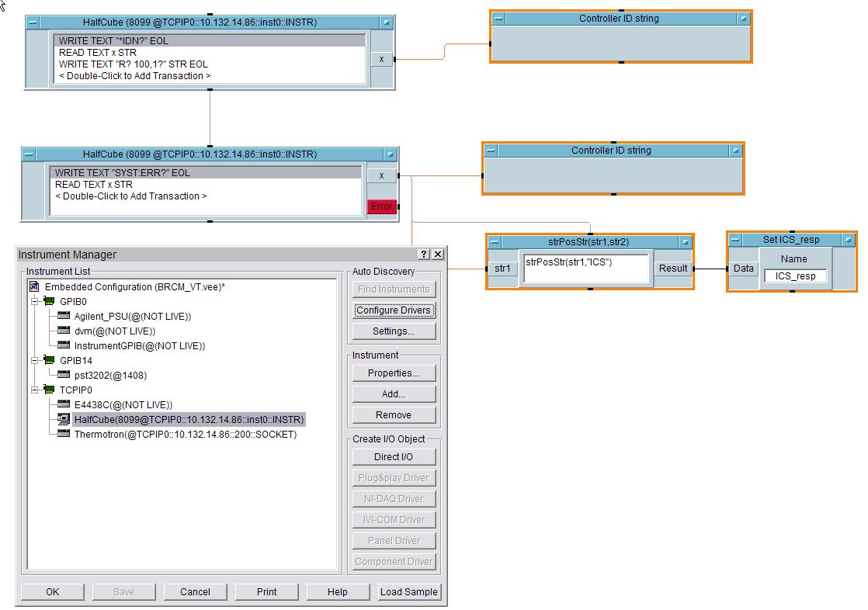Click the red Error output pin
Image resolution: width=868 pixels, height=610 pixels.
pos(381,206)
